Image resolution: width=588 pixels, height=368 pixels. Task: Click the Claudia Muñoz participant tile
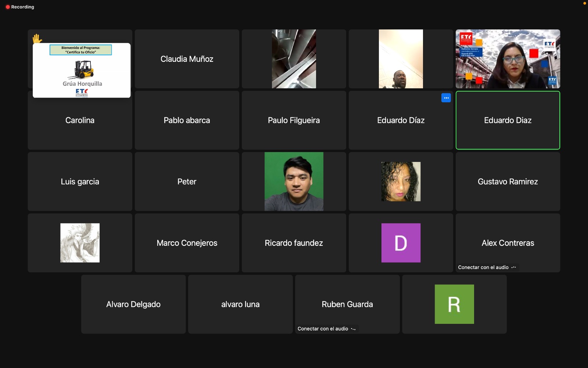point(187,59)
